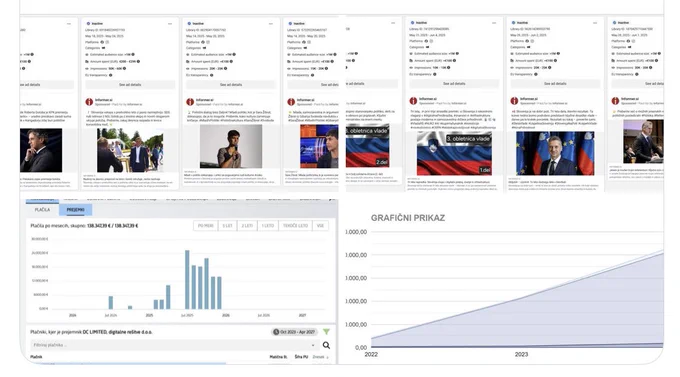The image size is (680, 377).
Task: Click See ad details on park photo card
Action: coord(130,85)
